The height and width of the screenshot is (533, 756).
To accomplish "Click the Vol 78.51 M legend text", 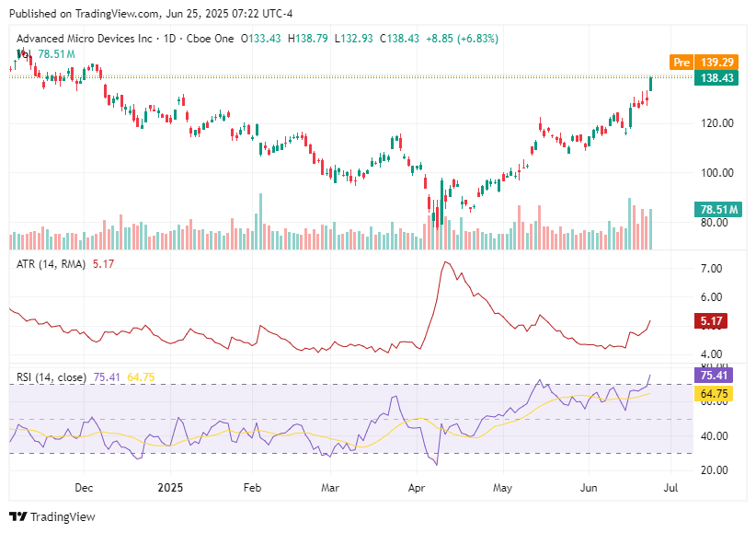I will tap(46, 54).
